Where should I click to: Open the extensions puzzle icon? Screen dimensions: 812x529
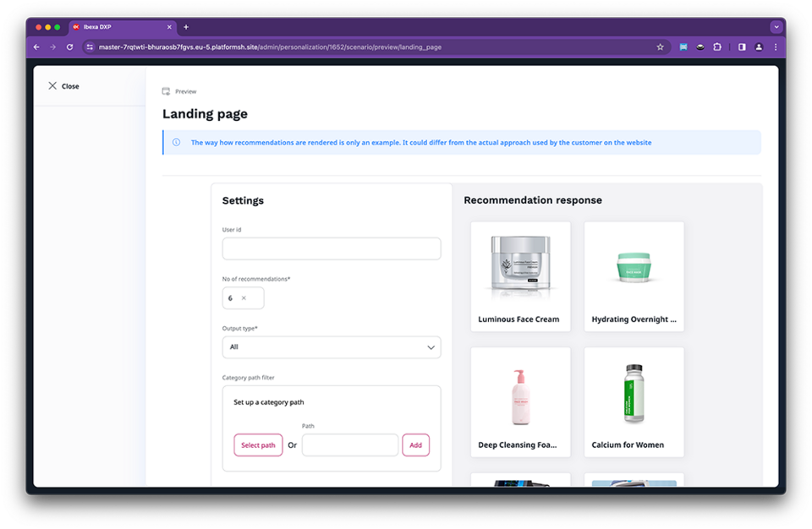point(716,47)
